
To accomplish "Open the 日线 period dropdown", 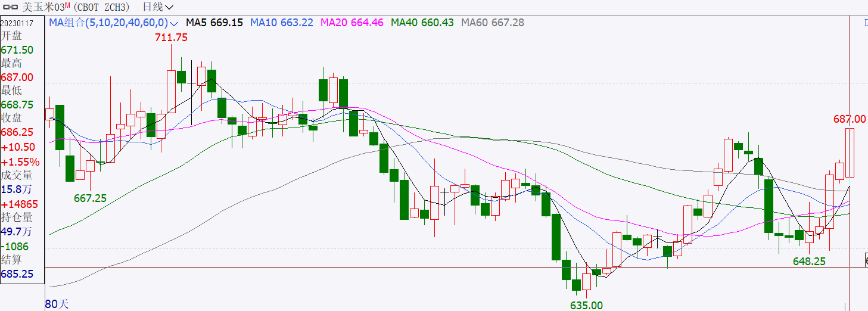I will [x=158, y=7].
